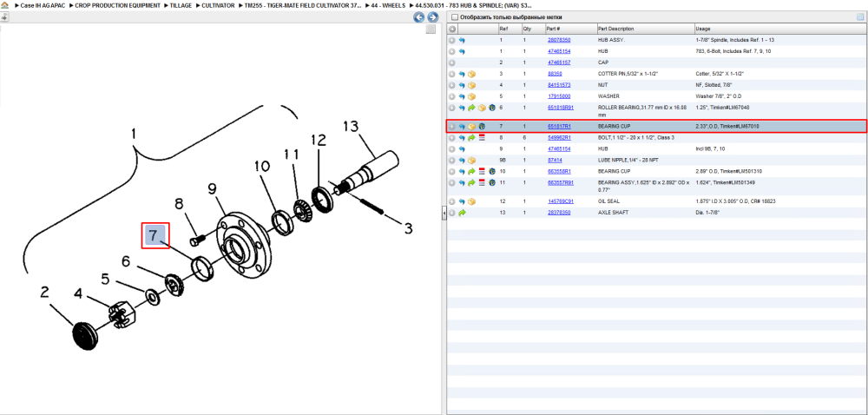The height and width of the screenshot is (415, 868).
Task: Open part number link 87414
Action: tap(555, 161)
